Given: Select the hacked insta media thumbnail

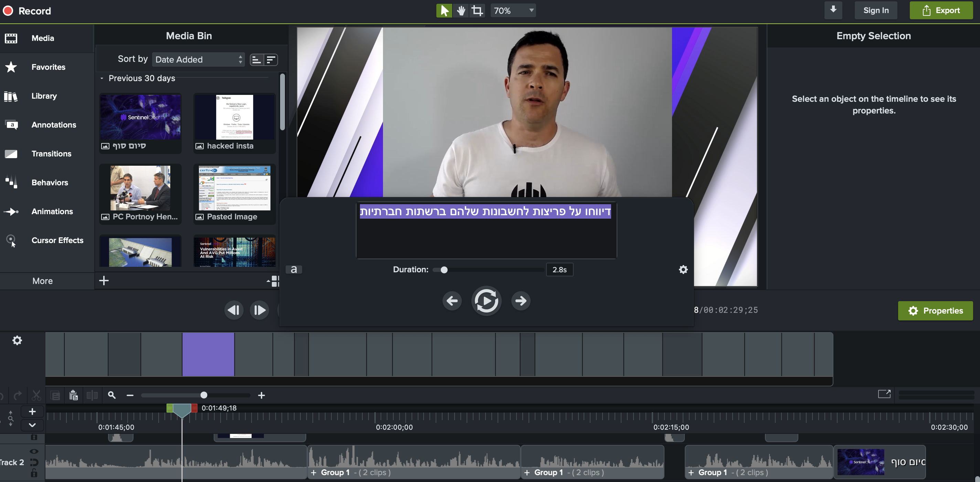Looking at the screenshot, I should coord(234,117).
